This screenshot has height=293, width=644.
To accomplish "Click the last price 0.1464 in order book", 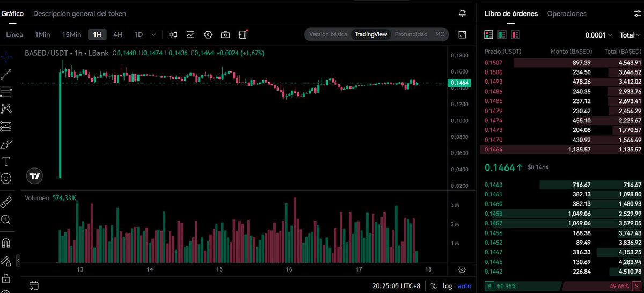I will pyautogui.click(x=500, y=167).
